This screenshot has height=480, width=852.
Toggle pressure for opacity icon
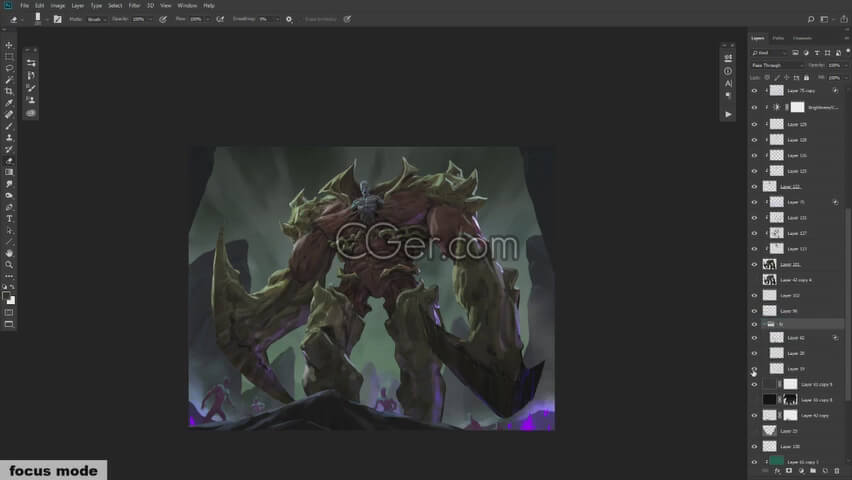click(162, 19)
